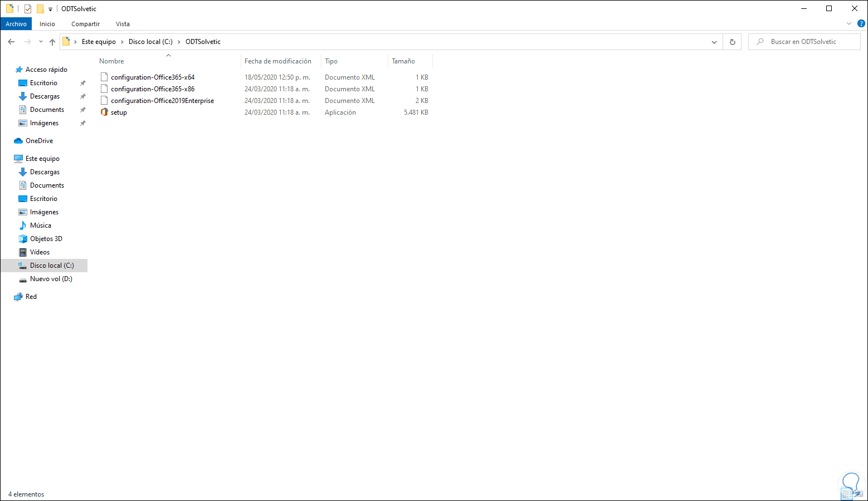Go up one level with the up arrow
The image size is (868, 501).
52,41
